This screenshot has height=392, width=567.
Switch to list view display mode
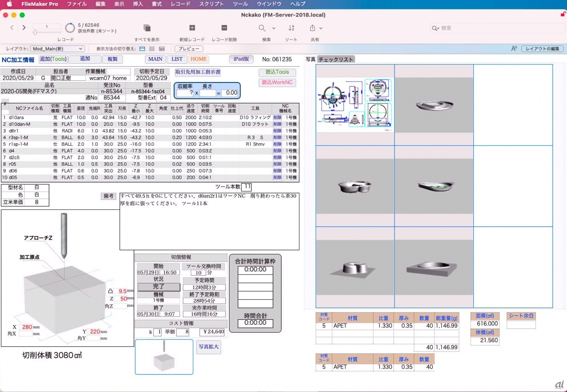(x=152, y=49)
